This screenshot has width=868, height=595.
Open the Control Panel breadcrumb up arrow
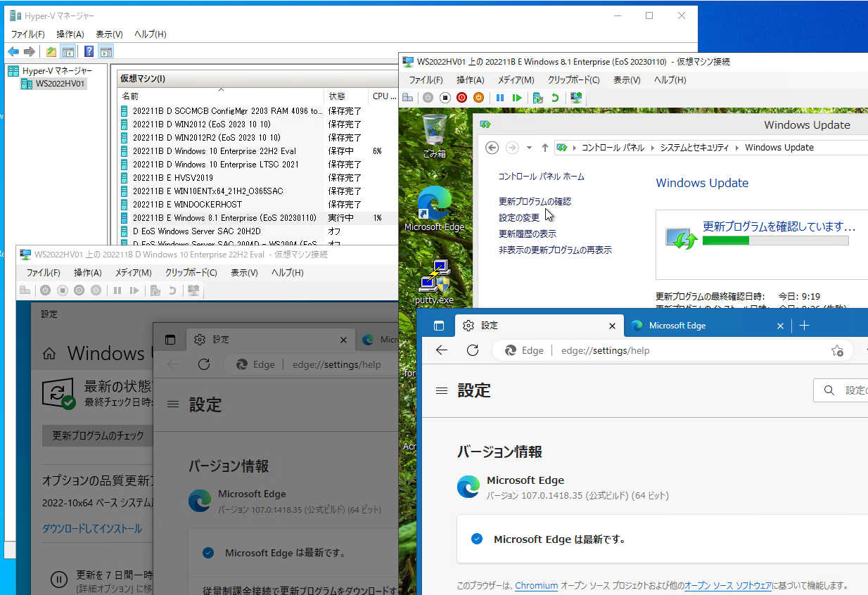click(x=544, y=148)
